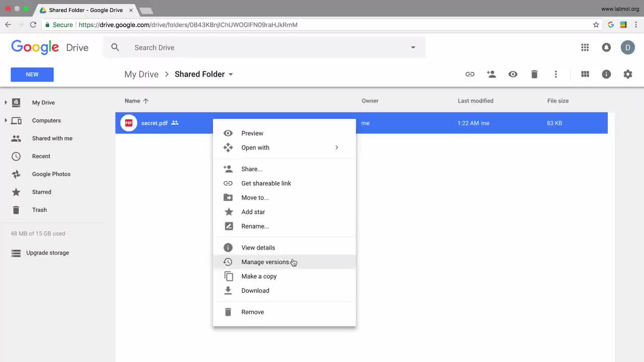
Task: Click the 1:22 AM me modified cell
Action: click(x=473, y=123)
